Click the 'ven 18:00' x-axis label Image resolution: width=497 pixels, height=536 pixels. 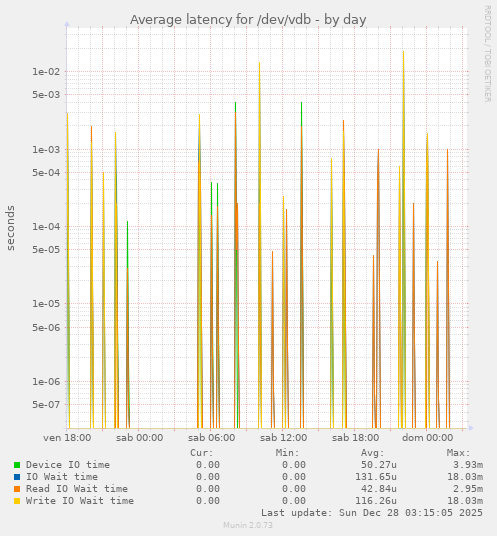click(67, 438)
